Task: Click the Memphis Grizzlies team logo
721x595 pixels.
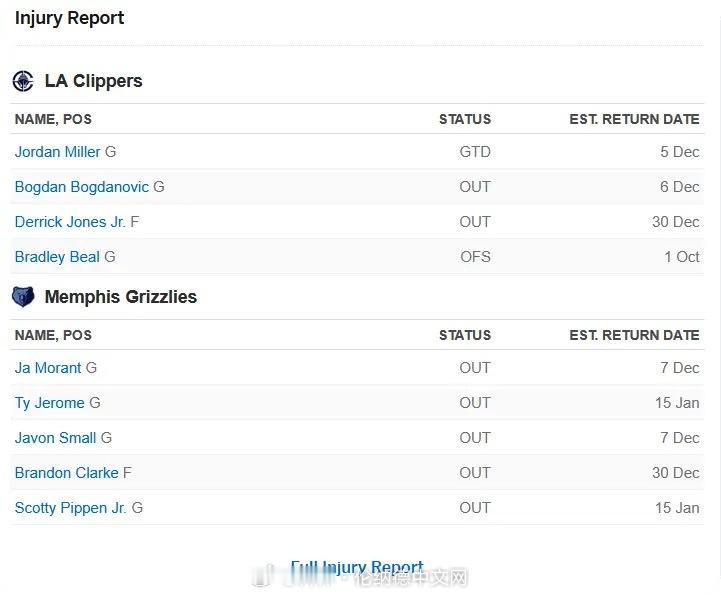Action: pyautogui.click(x=23, y=297)
